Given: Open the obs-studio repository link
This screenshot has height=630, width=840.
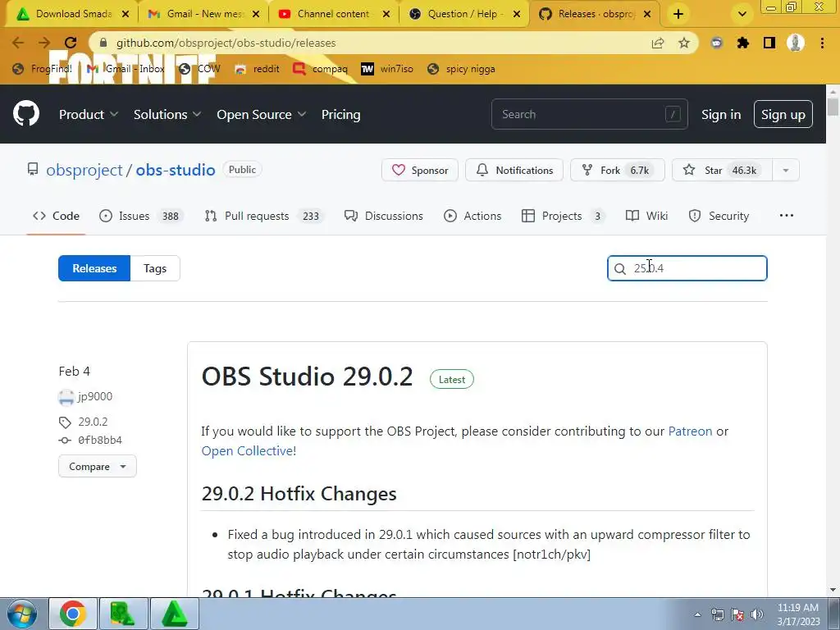Looking at the screenshot, I should [176, 170].
